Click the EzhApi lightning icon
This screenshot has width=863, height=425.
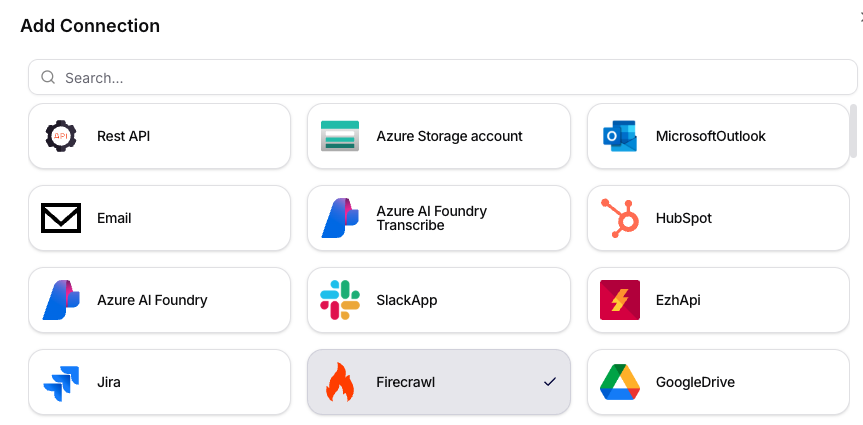pos(620,300)
